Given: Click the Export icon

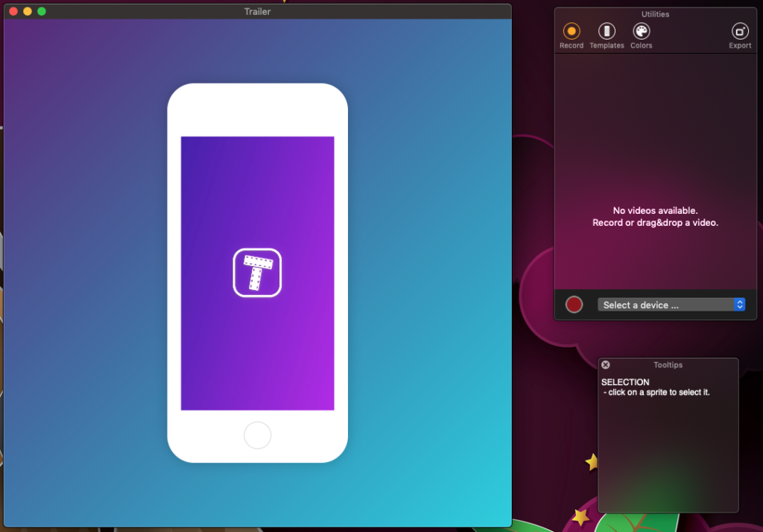Looking at the screenshot, I should 739,34.
